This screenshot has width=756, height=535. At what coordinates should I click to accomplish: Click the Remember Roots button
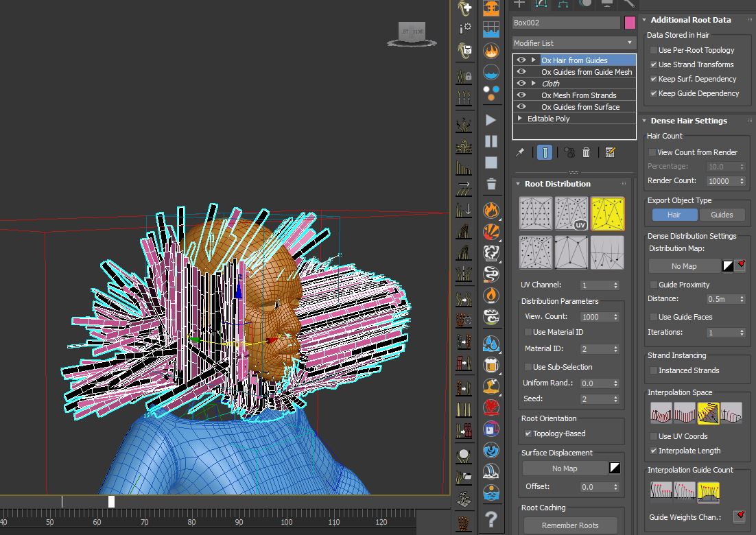pos(569,525)
